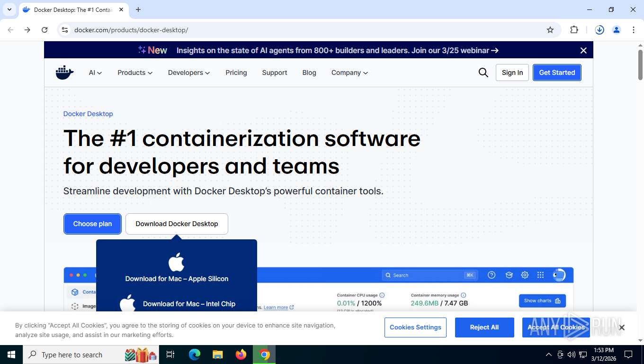644x364 pixels.
Task: Select Download for Mac – Intel Chip
Action: [189, 304]
